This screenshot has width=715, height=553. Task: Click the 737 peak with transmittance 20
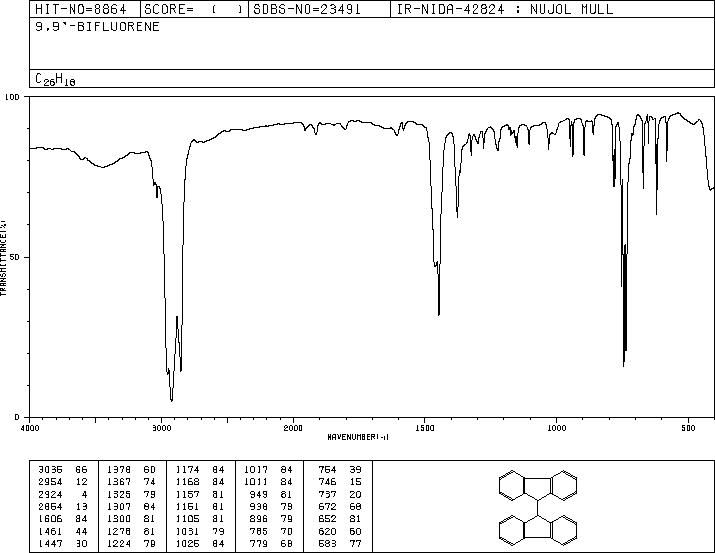(340, 494)
